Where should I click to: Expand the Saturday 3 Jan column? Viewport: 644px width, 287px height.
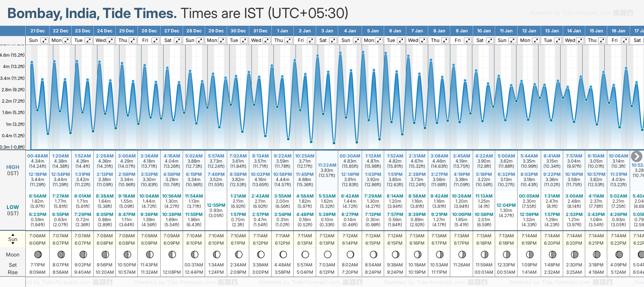tap(333, 40)
